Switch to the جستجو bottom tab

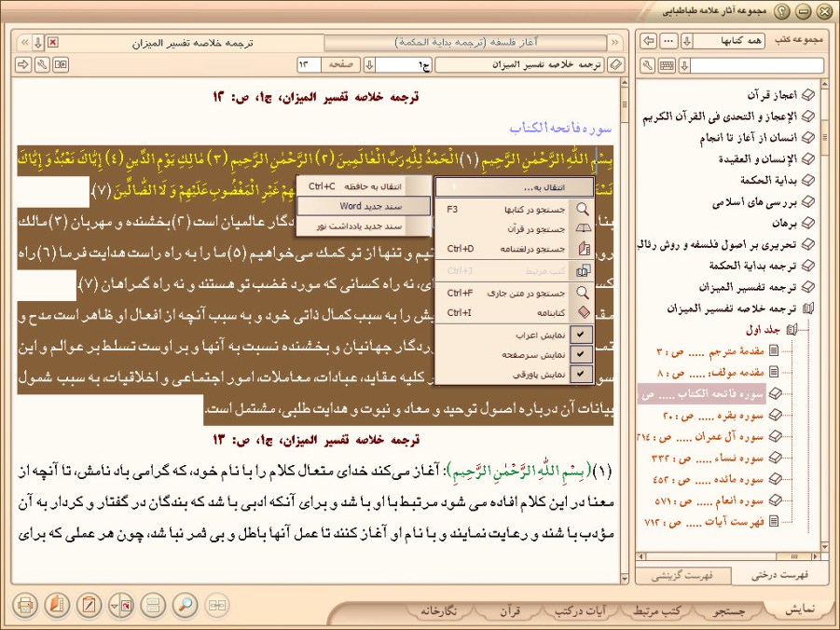728,610
